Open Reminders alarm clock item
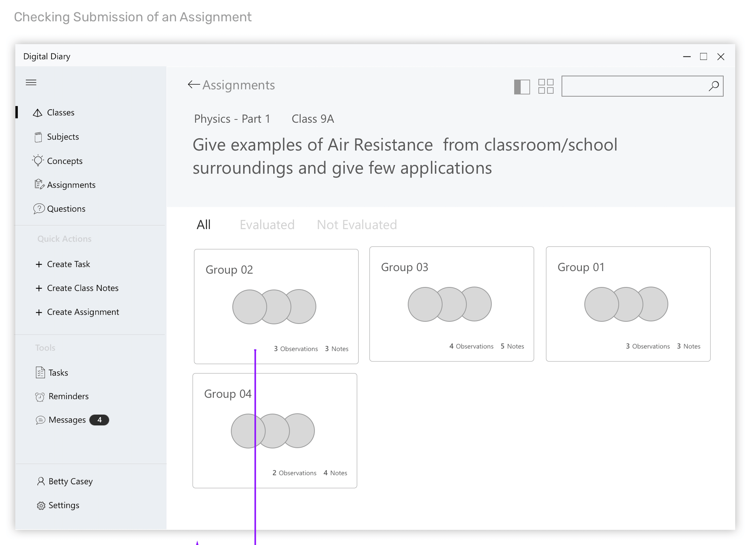 click(x=68, y=396)
